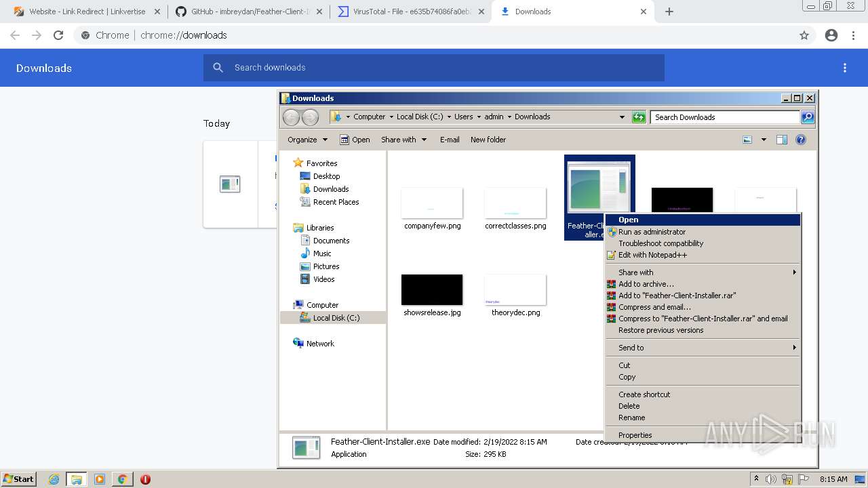Select the correctclasses.png thumbnail

click(515, 203)
